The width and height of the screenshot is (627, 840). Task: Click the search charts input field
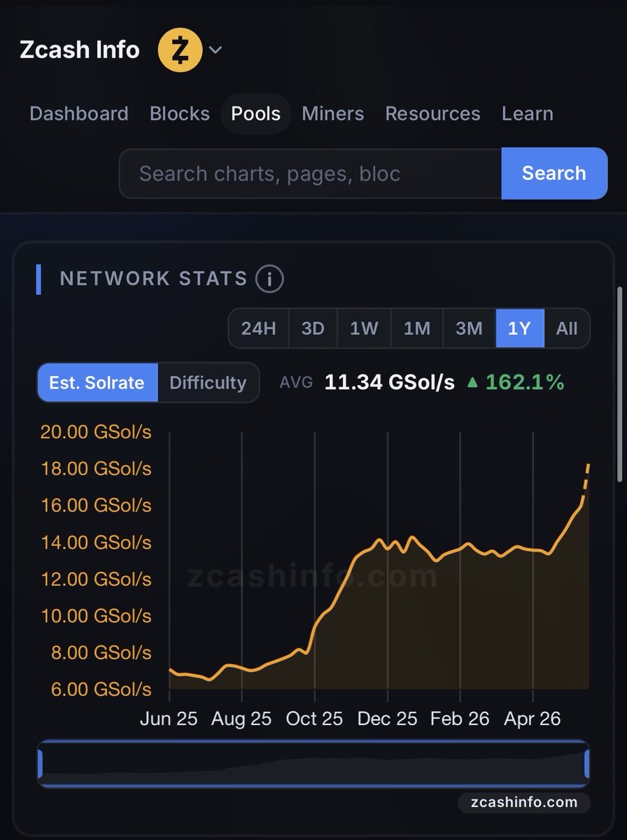pyautogui.click(x=311, y=174)
